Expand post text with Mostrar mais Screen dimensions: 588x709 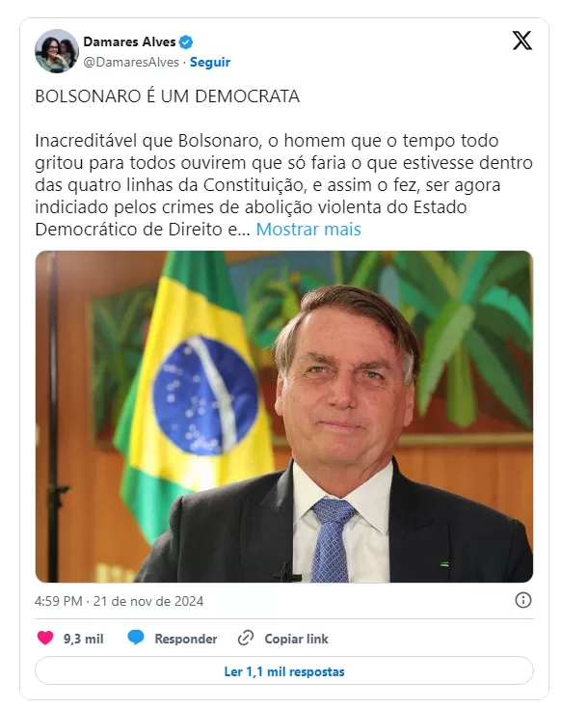(x=308, y=230)
